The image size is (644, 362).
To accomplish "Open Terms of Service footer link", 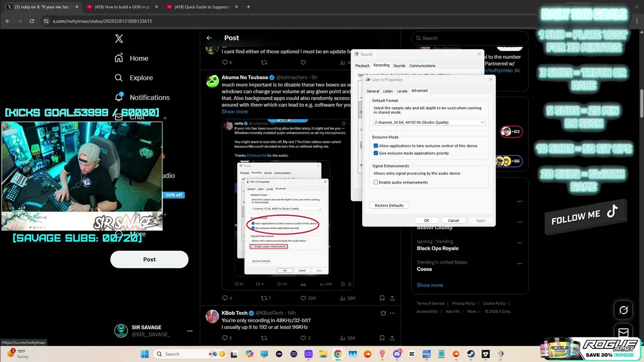I will 430,303.
